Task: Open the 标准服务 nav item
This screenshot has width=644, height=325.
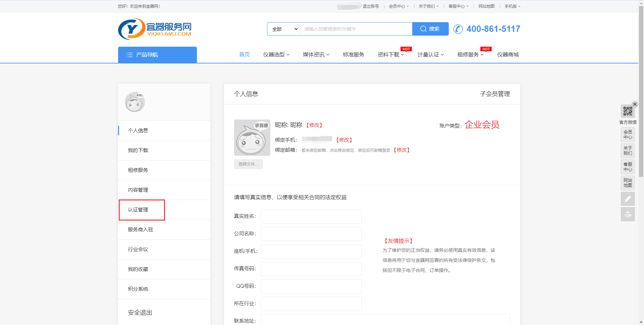Action: click(x=354, y=55)
